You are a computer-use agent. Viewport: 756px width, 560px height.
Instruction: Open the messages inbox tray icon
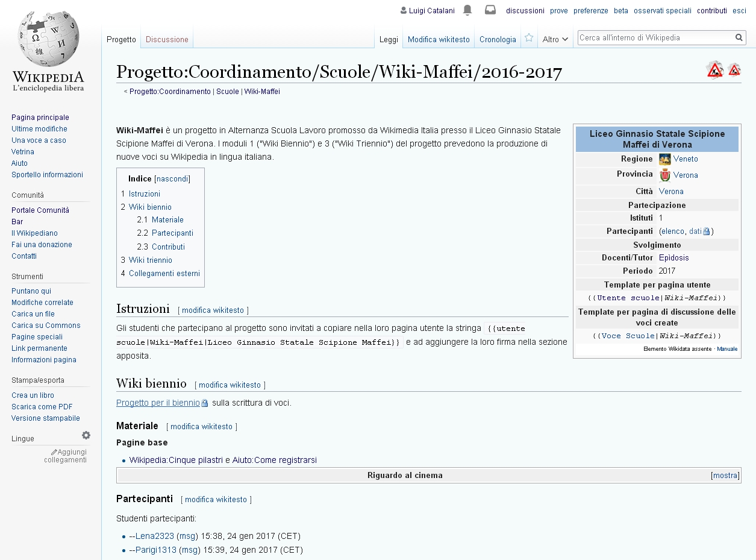490,10
